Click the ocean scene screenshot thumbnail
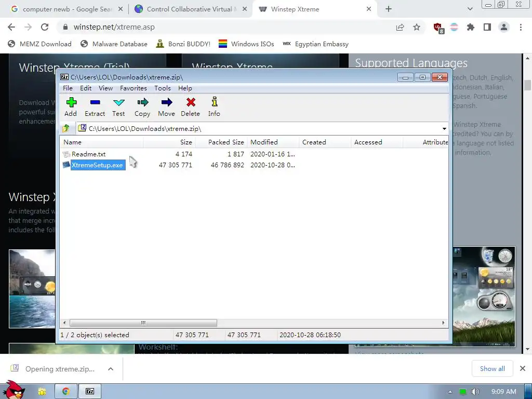Viewport: 532px width, 399px height. tap(32, 289)
